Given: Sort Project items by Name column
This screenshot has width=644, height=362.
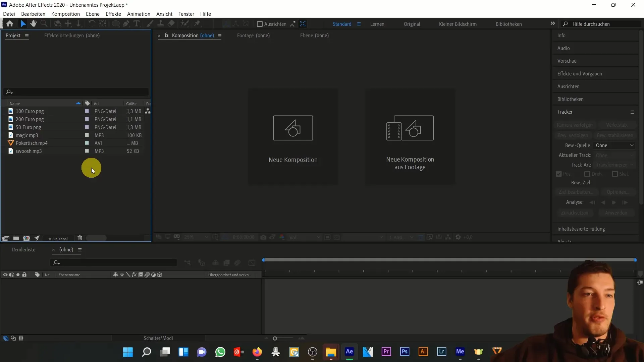Looking at the screenshot, I should [x=15, y=104].
